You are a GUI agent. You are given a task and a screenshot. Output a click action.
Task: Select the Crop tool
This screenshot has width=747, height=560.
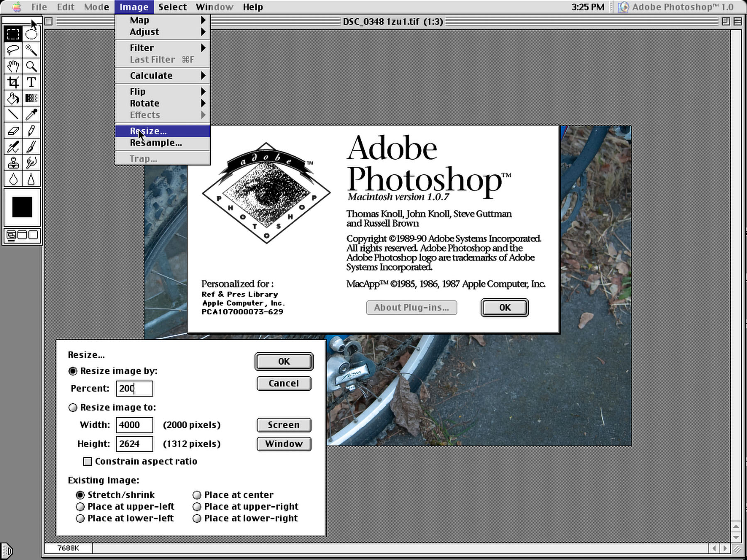click(13, 83)
